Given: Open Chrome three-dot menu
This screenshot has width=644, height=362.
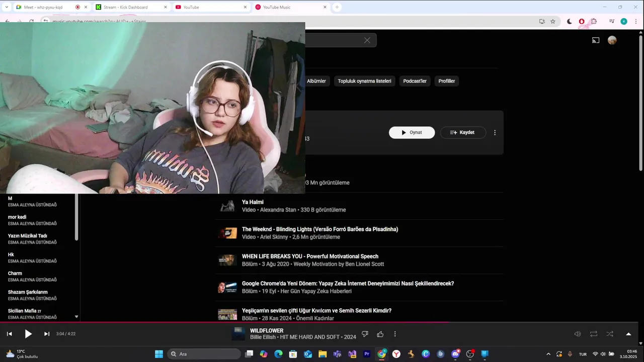Looking at the screenshot, I should (636, 22).
